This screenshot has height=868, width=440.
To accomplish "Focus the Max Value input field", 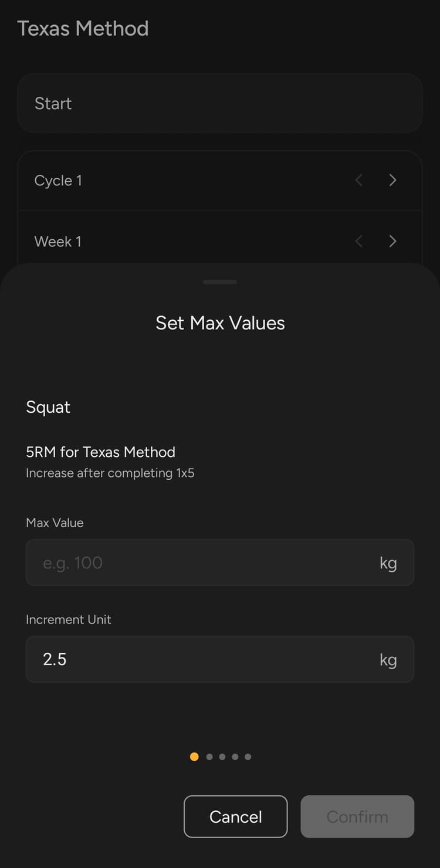I will [199, 563].
